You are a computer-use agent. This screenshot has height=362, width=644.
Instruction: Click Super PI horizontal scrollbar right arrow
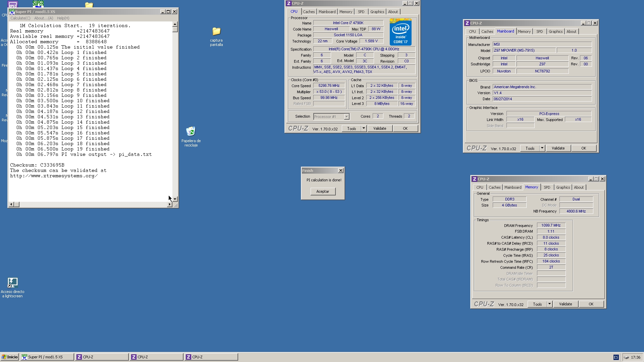pos(169,204)
